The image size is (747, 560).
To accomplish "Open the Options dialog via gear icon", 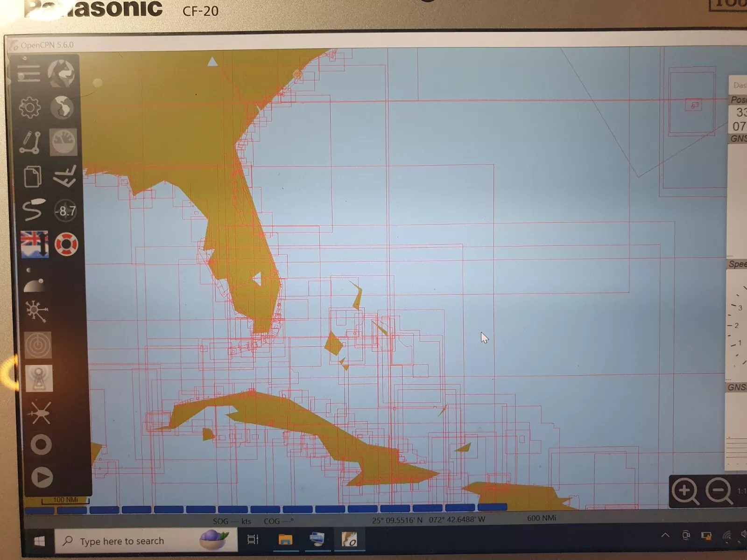I will point(29,107).
